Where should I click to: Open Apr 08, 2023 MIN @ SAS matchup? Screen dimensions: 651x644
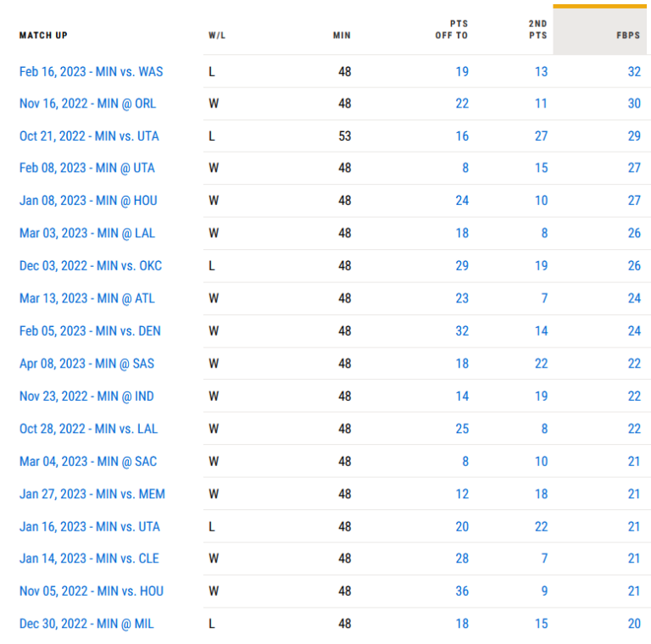coord(86,364)
